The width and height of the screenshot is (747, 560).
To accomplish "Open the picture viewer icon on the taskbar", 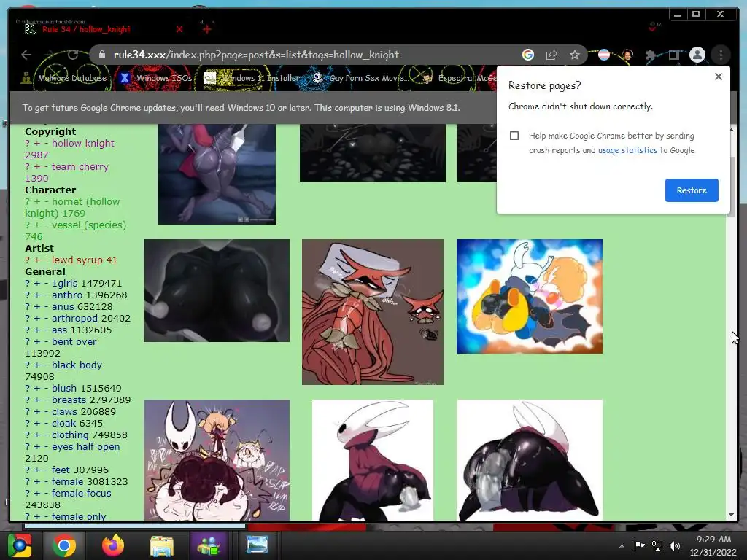I will 257,545.
